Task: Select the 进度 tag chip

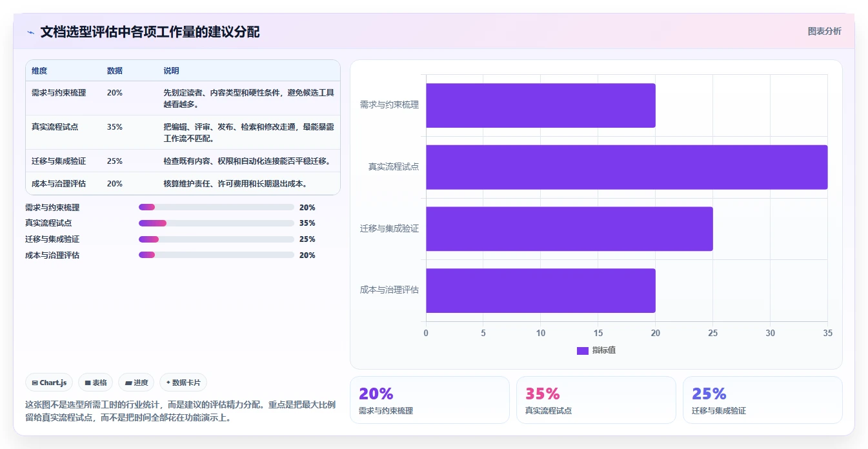Action: (137, 383)
